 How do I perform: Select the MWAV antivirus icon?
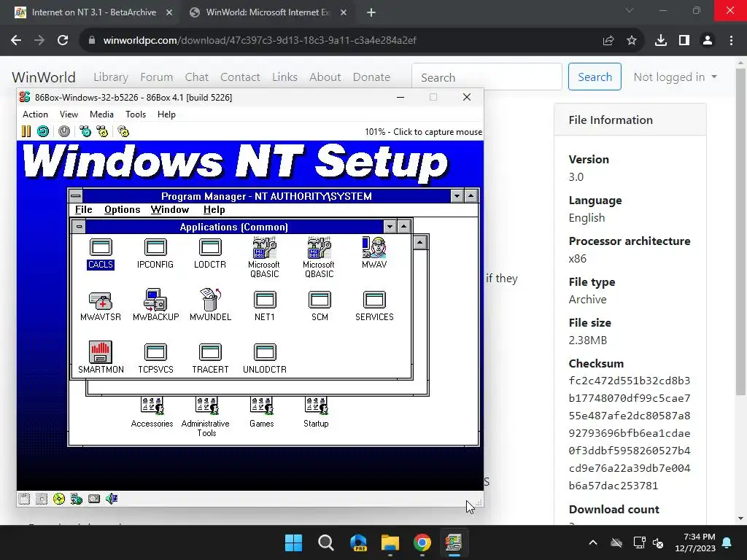click(374, 253)
